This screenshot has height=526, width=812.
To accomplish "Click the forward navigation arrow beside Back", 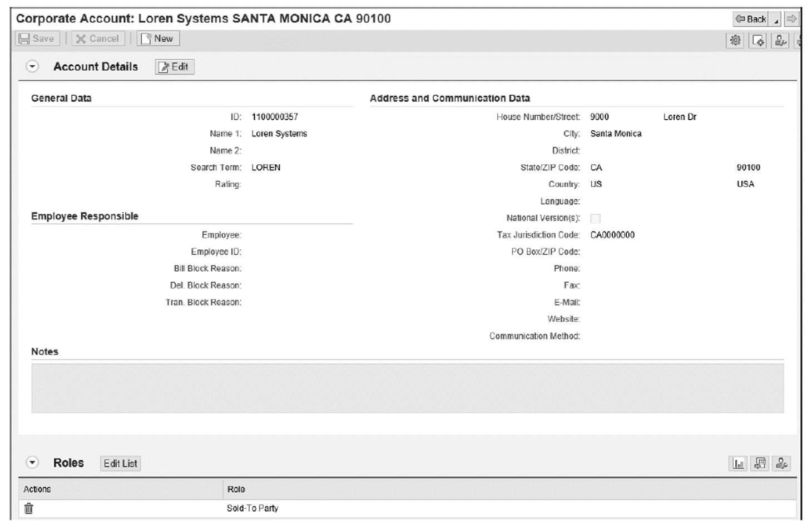I will tap(792, 18).
